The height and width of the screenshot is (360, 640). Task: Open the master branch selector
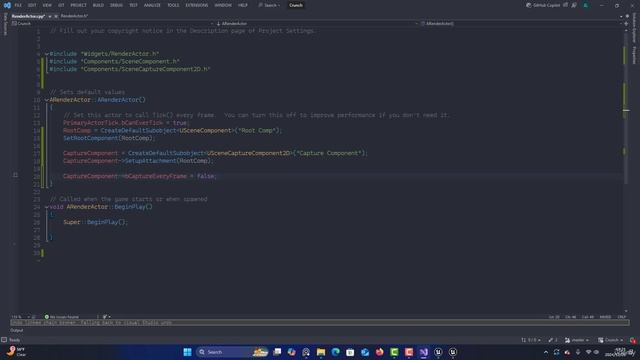(577, 340)
